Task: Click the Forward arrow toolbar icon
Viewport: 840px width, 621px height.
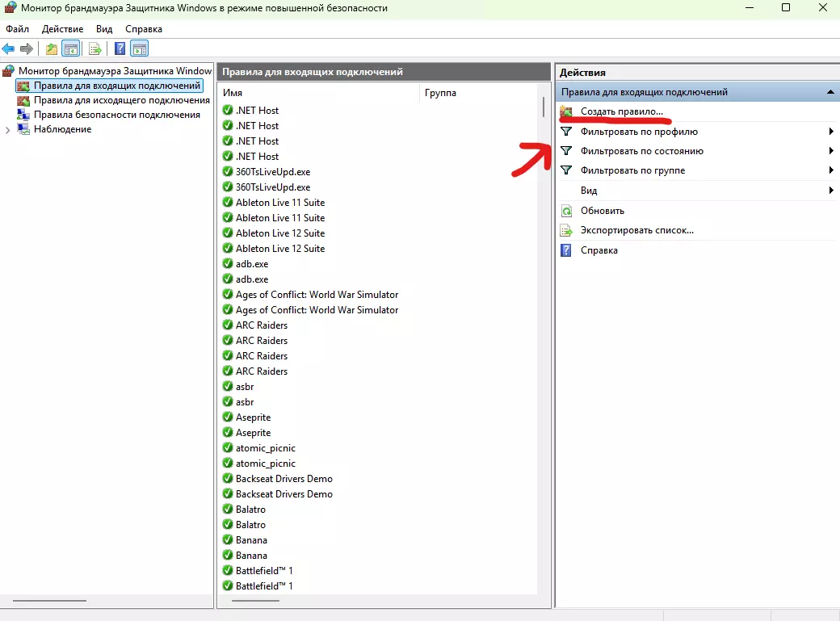Action: point(26,49)
